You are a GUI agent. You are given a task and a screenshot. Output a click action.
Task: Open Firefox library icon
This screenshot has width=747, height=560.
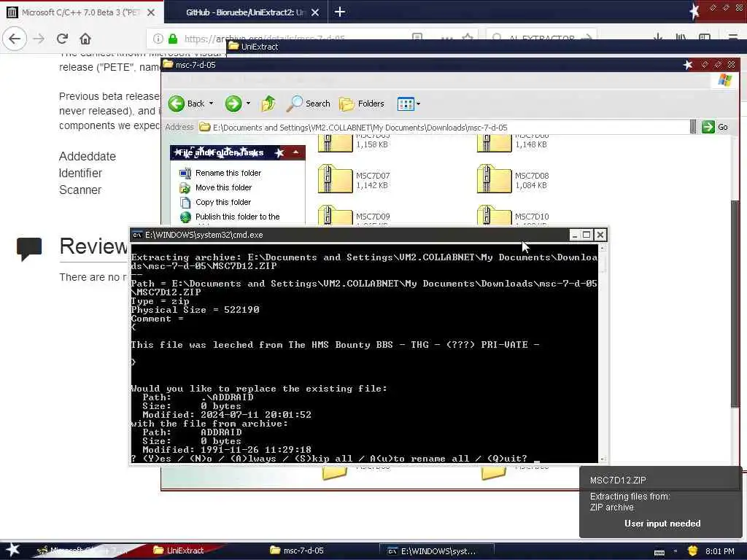681,38
